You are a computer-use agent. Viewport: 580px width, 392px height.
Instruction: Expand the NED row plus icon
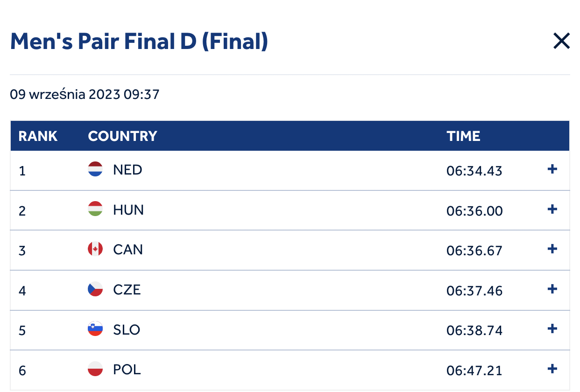552,169
